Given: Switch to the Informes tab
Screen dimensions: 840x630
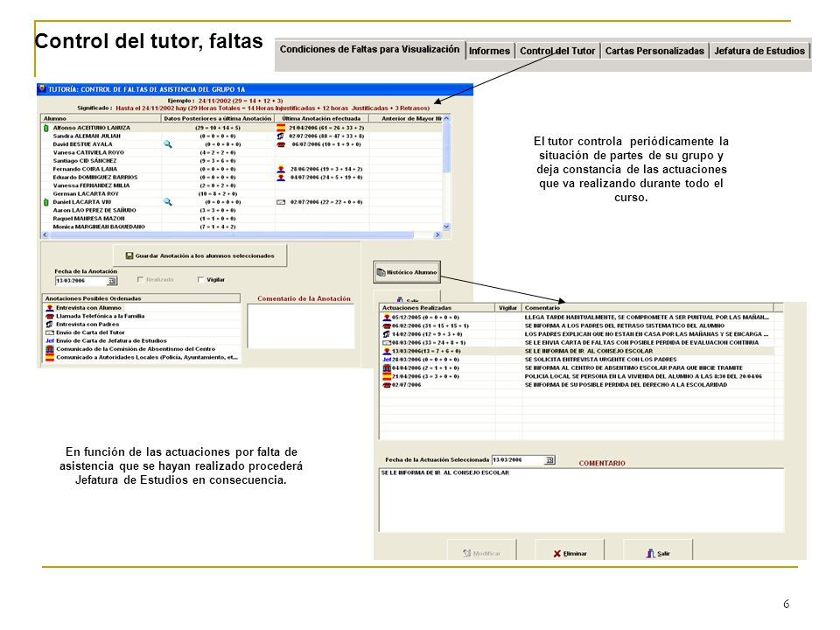Looking at the screenshot, I should pos(489,51).
